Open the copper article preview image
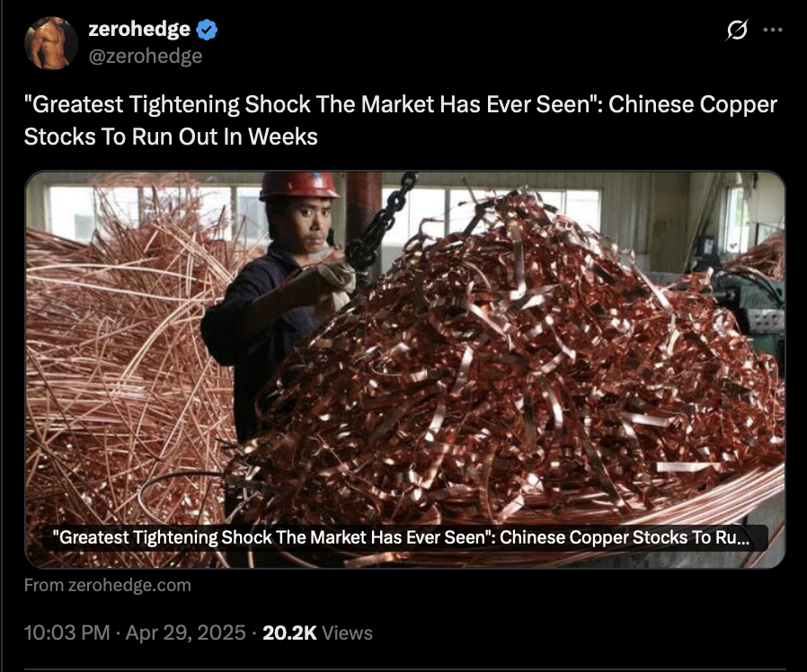The width and height of the screenshot is (807, 672). (x=405, y=369)
